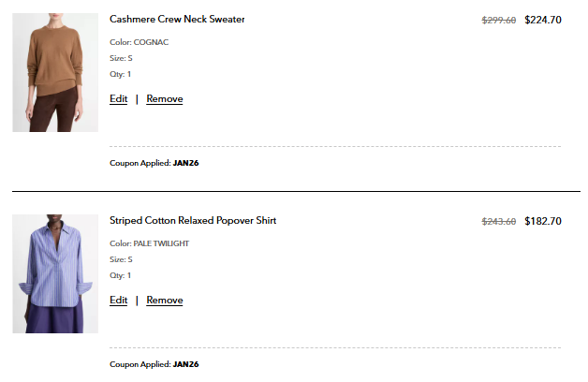The height and width of the screenshot is (382, 588).
Task: Click the sweater's Size S label
Action: [121, 58]
